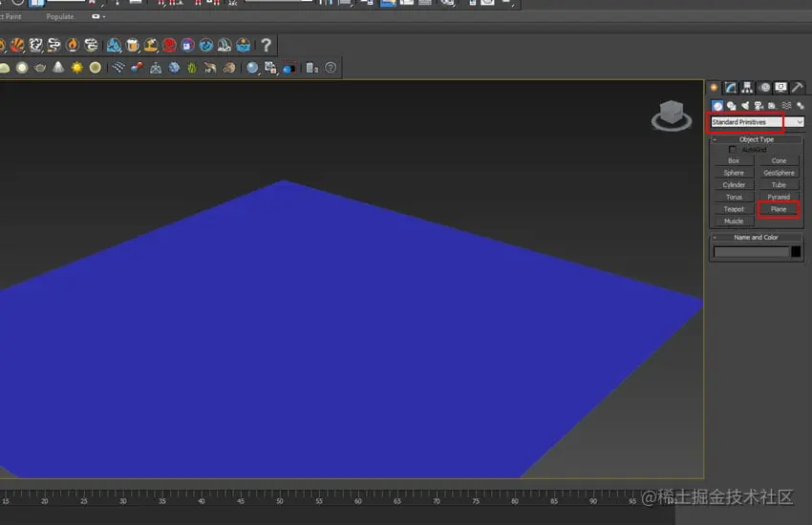Switch to the Motion panel tab

(x=764, y=88)
